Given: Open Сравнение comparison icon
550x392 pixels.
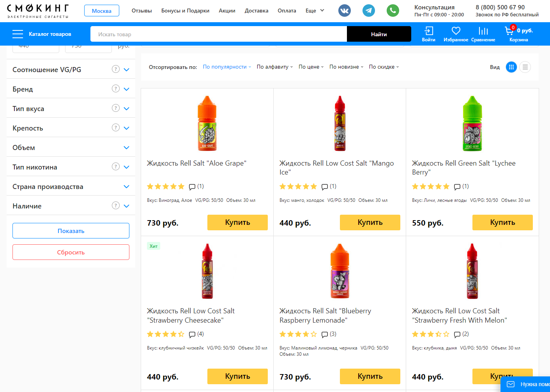Looking at the screenshot, I should 483,31.
